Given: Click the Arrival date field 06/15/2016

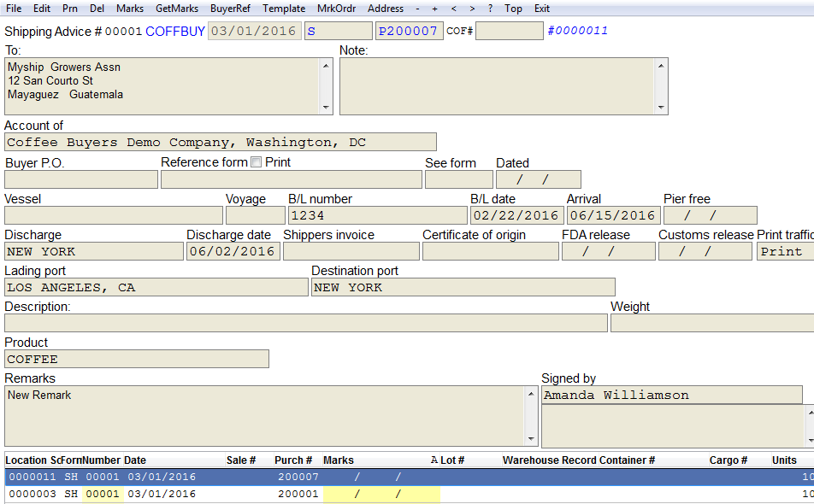Looking at the screenshot, I should pos(614,215).
